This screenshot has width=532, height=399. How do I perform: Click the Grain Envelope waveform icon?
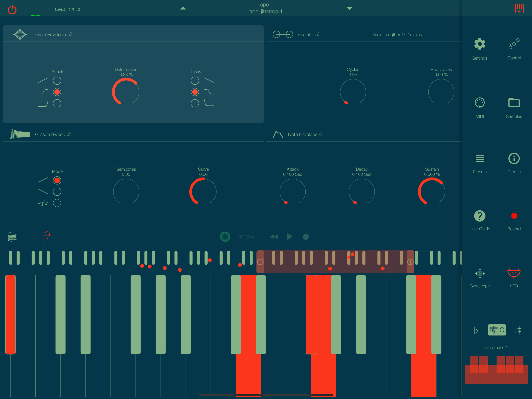(20, 34)
